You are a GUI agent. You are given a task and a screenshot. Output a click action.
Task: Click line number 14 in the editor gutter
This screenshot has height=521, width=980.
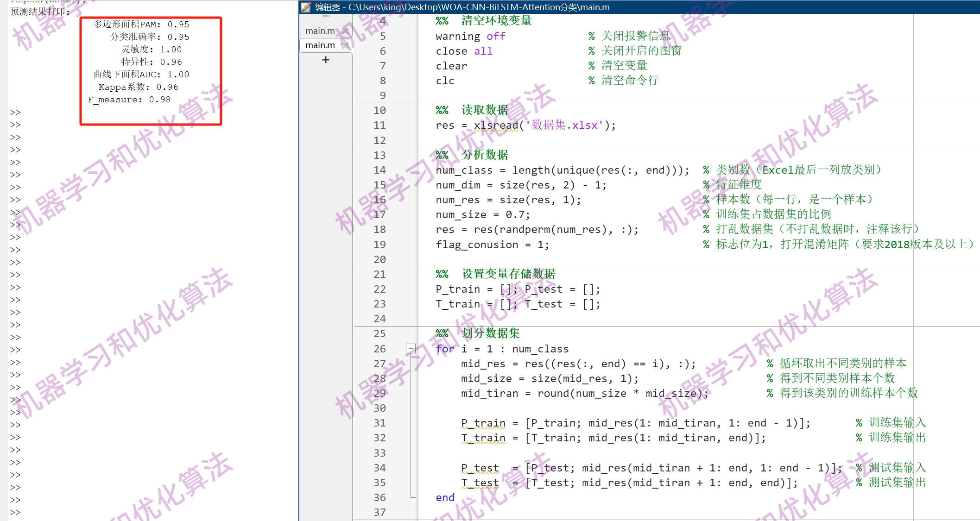[379, 170]
